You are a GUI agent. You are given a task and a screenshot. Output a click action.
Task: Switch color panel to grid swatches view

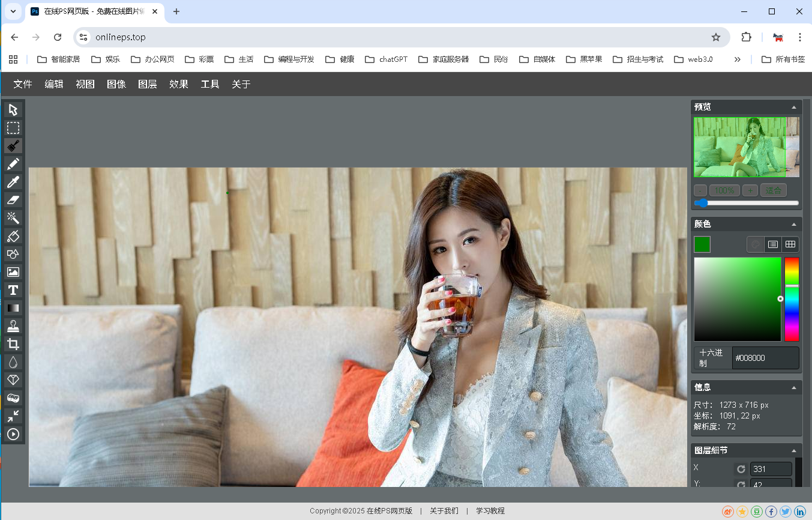(790, 244)
